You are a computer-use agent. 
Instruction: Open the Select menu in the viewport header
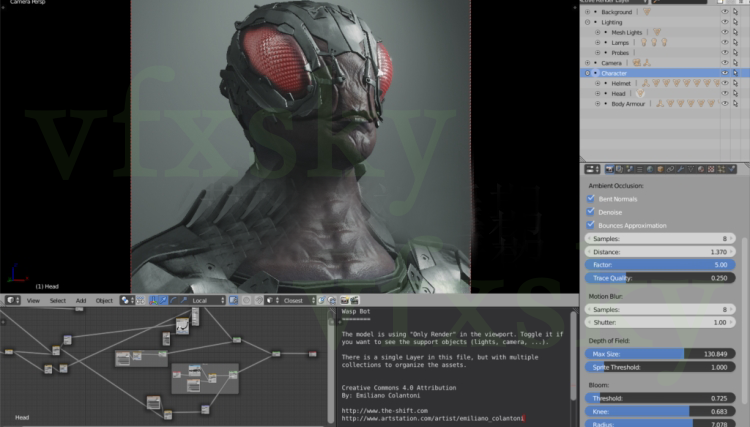58,300
